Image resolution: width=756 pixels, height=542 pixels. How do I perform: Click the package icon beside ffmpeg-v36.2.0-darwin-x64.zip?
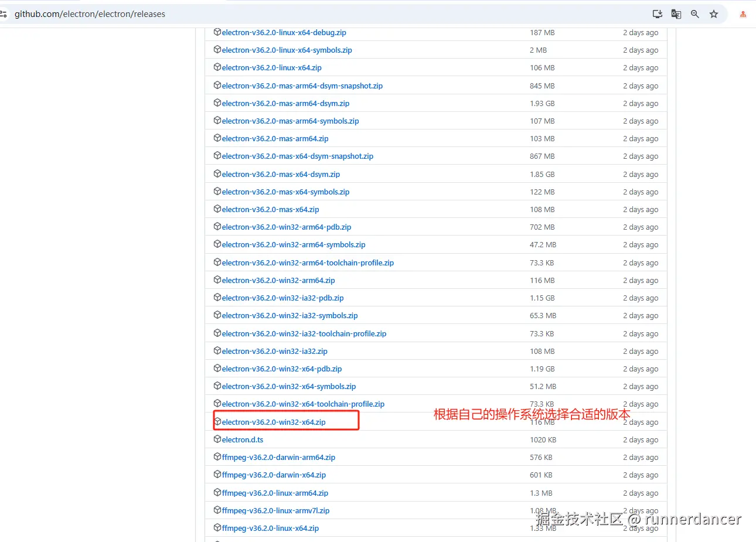217,475
